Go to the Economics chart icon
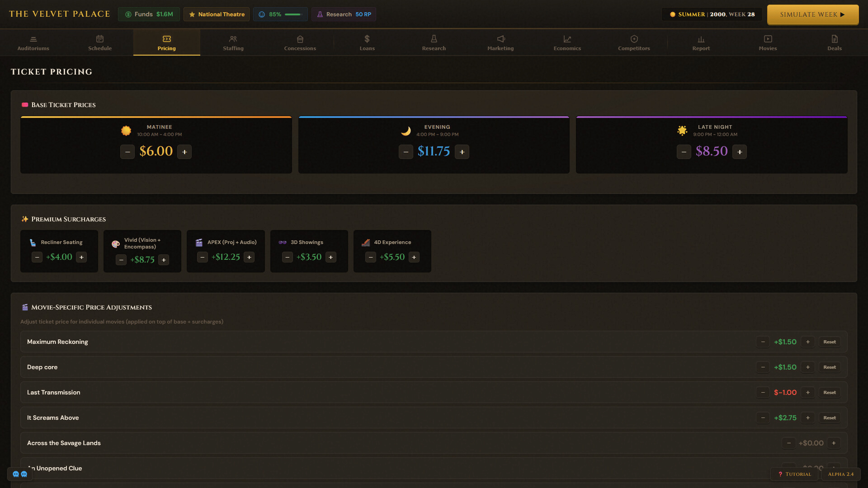Viewport: 868px width, 488px height. click(567, 39)
